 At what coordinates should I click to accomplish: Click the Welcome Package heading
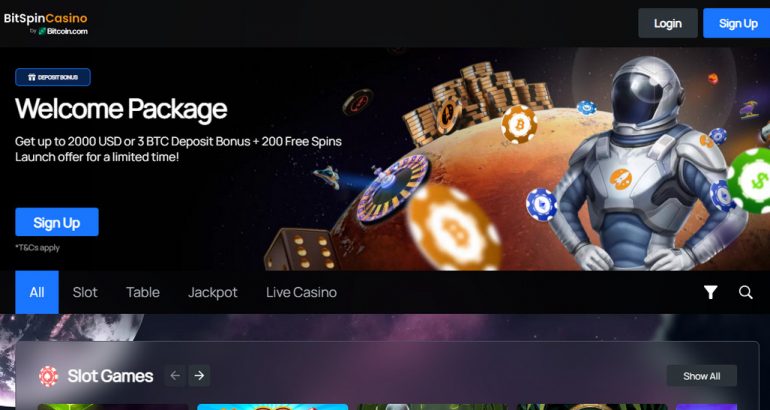(x=121, y=109)
